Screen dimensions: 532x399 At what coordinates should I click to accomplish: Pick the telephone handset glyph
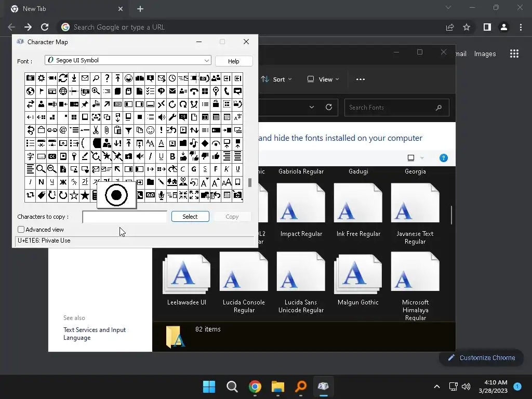point(227,91)
